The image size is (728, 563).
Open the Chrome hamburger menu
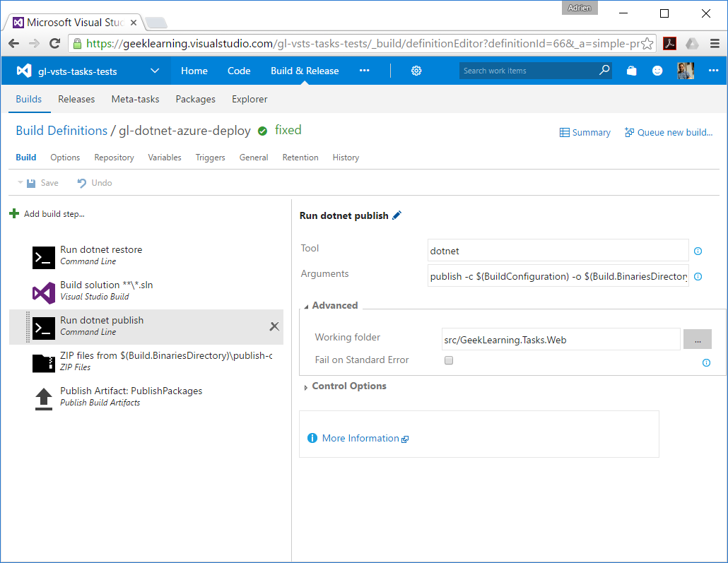pyautogui.click(x=715, y=44)
